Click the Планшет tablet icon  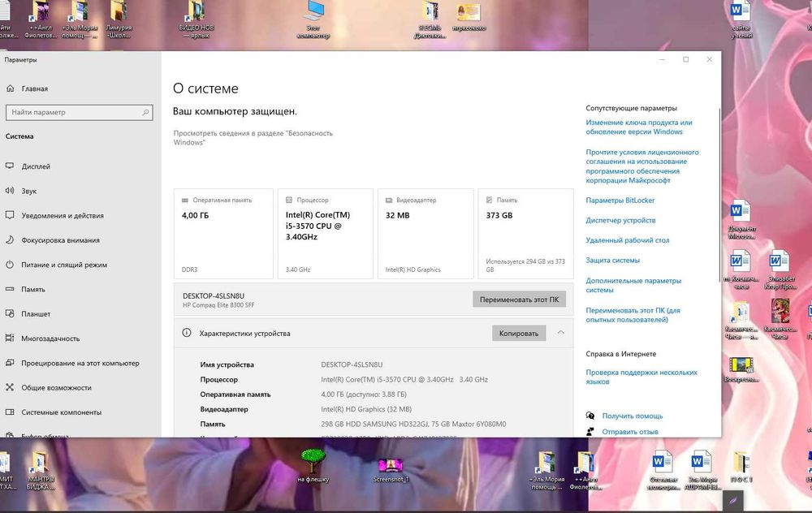pyautogui.click(x=10, y=313)
